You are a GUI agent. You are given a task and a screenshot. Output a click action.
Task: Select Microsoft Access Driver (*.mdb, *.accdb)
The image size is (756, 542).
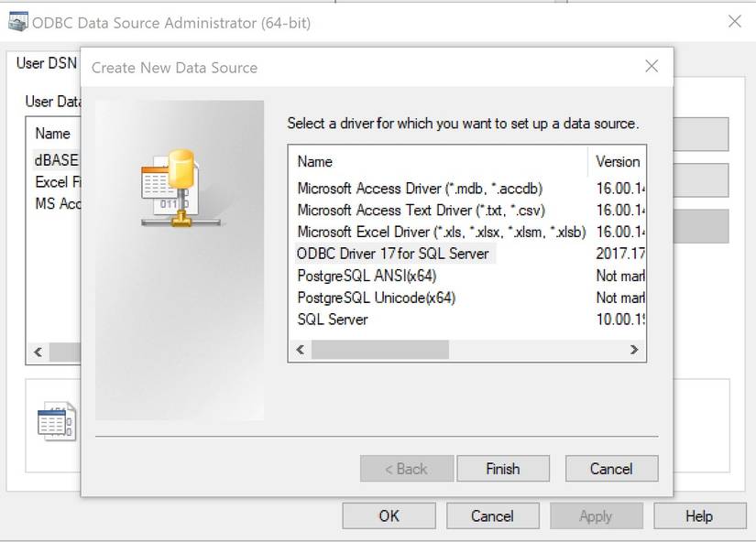pos(420,188)
